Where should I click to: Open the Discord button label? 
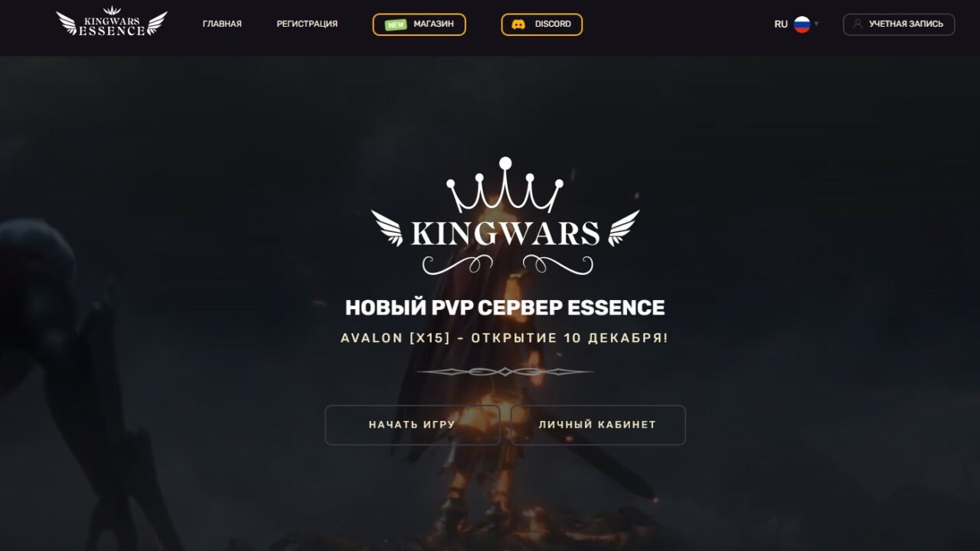click(553, 24)
